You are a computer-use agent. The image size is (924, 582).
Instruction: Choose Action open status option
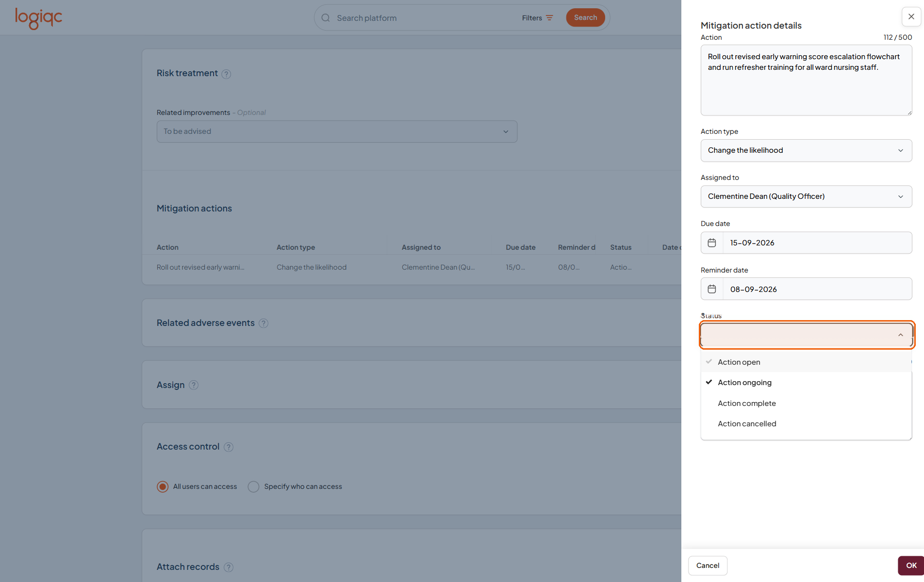[806, 362]
